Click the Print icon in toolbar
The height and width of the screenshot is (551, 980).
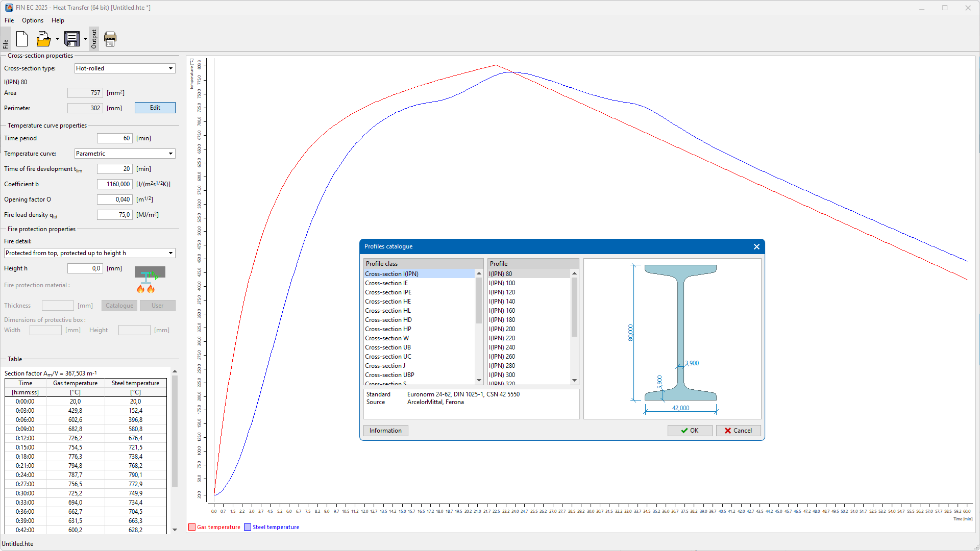point(110,39)
